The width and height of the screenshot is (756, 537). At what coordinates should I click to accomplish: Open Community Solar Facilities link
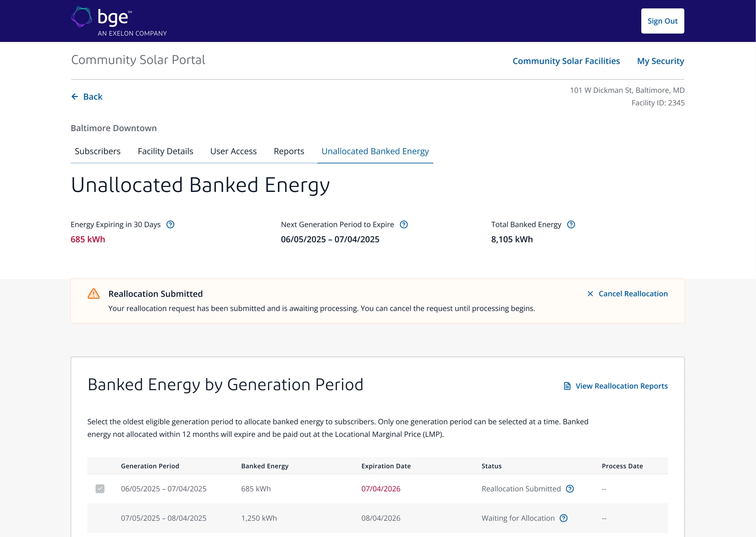click(x=566, y=61)
